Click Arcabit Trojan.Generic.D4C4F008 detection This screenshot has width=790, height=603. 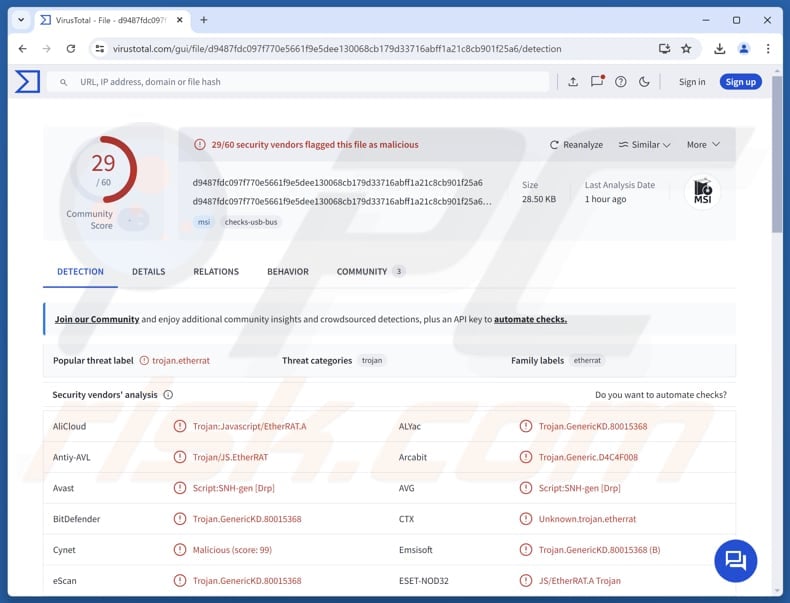pos(588,457)
